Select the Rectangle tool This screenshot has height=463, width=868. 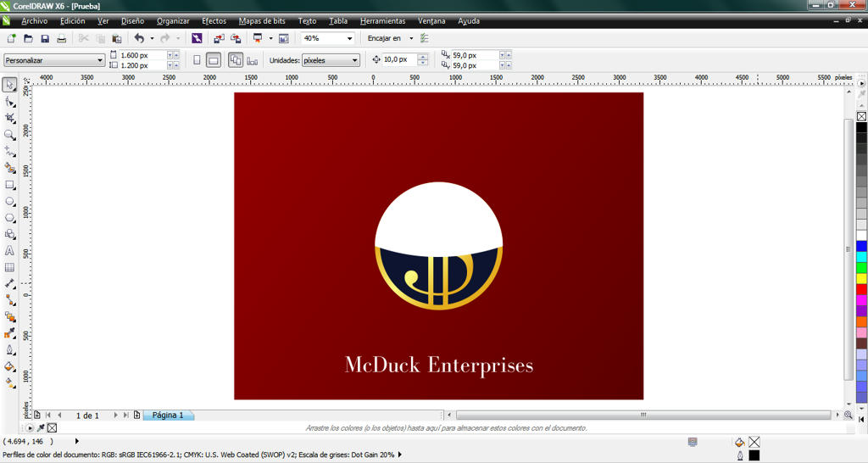pyautogui.click(x=9, y=184)
